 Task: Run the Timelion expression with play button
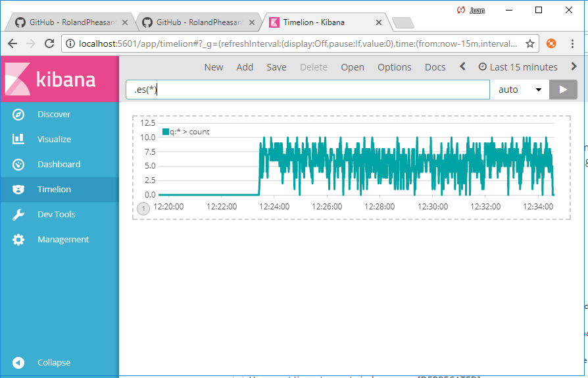(563, 90)
